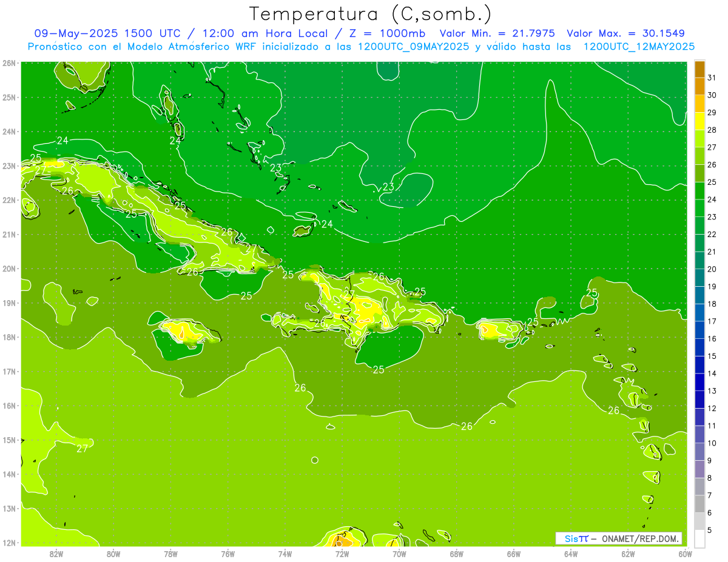Click the 17N latitude label
Image resolution: width=728 pixels, height=562 pixels.
pyautogui.click(x=9, y=371)
